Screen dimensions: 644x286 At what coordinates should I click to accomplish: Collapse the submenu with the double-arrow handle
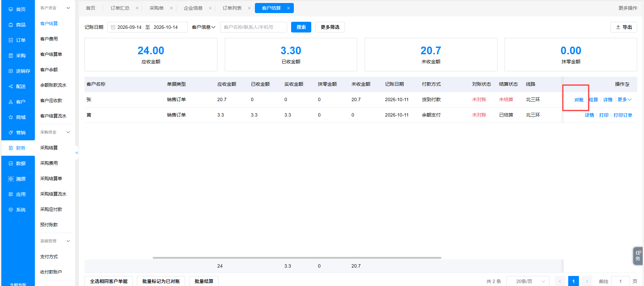(x=77, y=153)
